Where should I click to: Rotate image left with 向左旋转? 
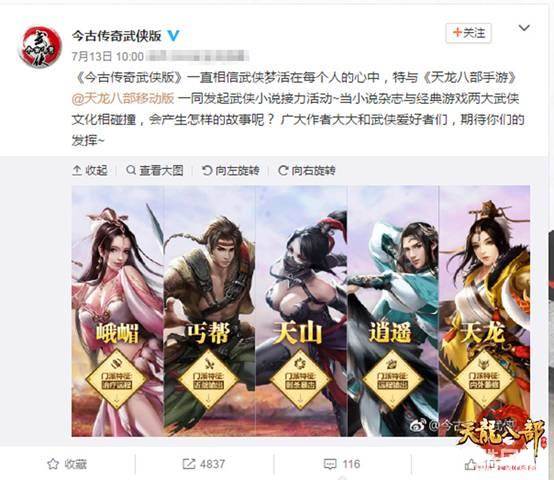[x=231, y=171]
